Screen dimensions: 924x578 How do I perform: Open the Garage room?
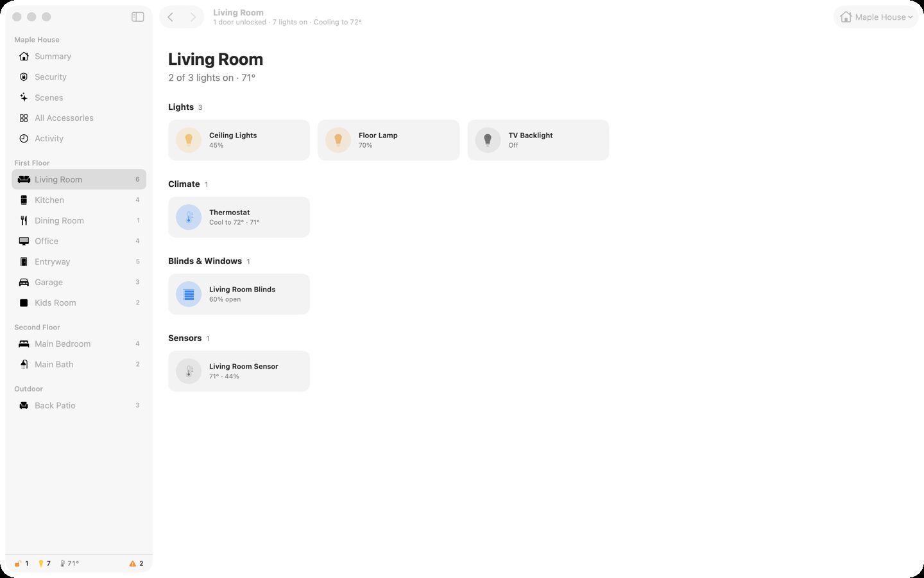79,283
